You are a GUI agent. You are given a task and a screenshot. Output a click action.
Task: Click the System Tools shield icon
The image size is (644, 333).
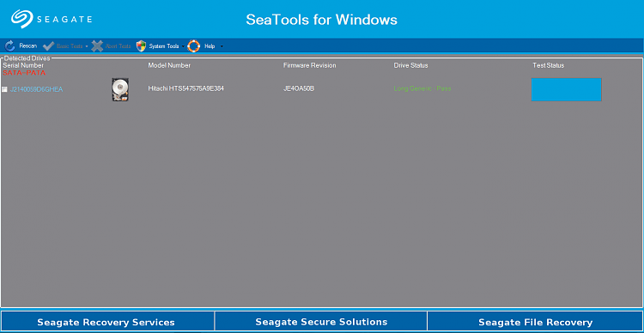142,46
